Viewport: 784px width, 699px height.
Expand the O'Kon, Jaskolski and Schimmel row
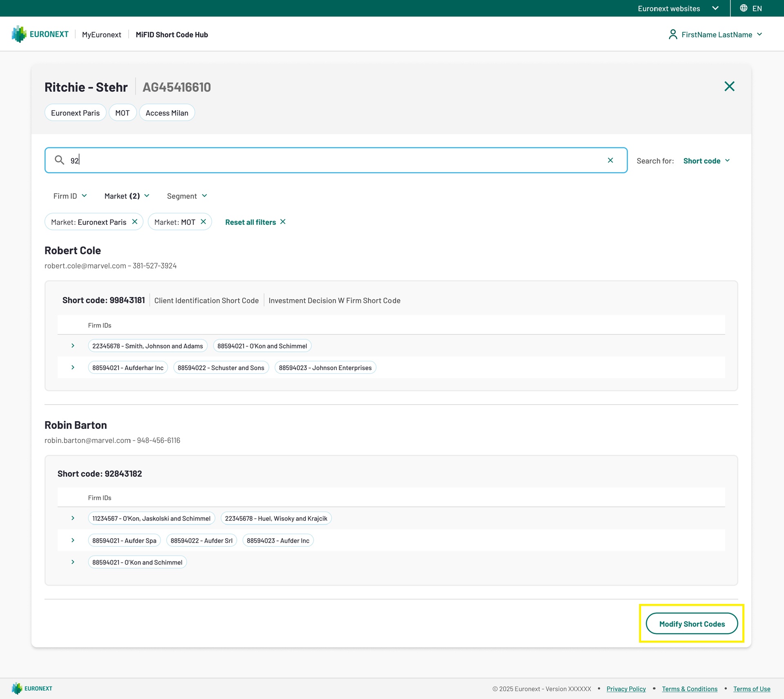(73, 518)
